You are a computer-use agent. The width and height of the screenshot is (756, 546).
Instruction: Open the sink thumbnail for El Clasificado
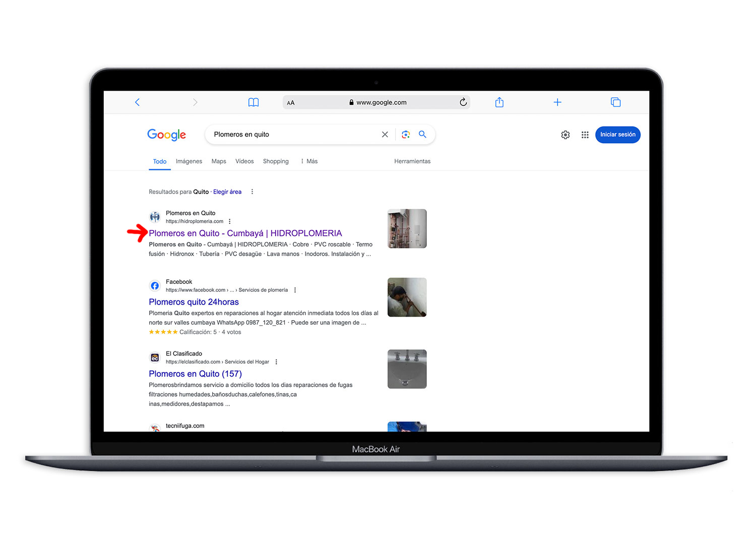pos(407,369)
